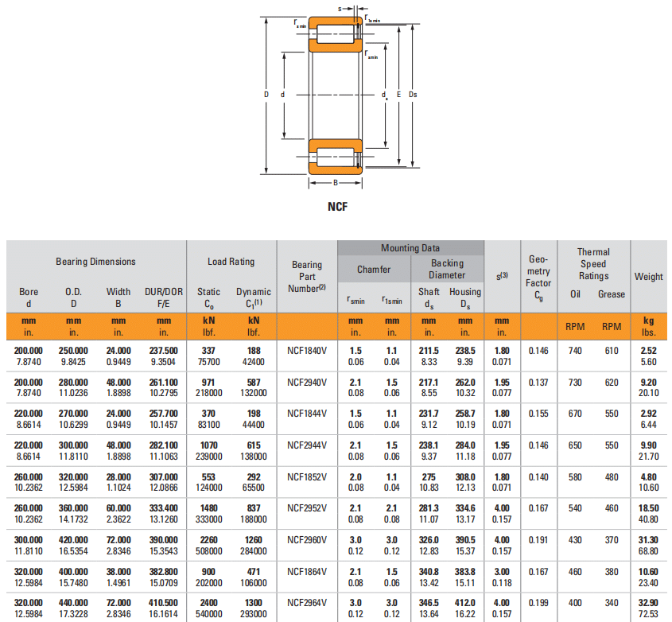Image resolution: width=672 pixels, height=622 pixels.
Task: Pick bearing part NCF2952V
Action: point(307,507)
